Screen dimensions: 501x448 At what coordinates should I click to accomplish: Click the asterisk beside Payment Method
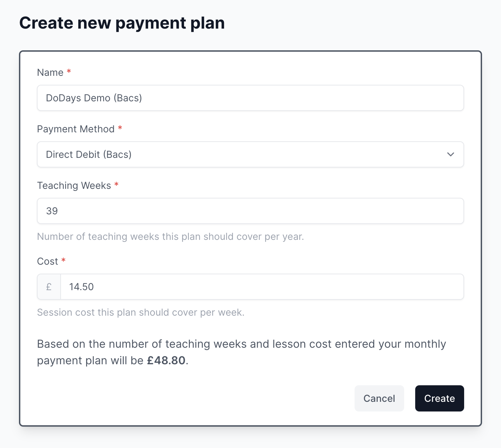[x=120, y=128]
